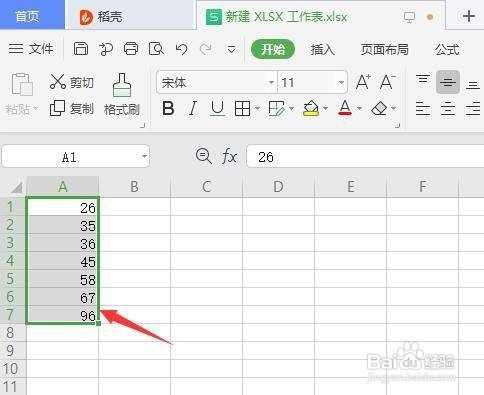Open the 文件 file menu
The width and height of the screenshot is (484, 395).
31,49
